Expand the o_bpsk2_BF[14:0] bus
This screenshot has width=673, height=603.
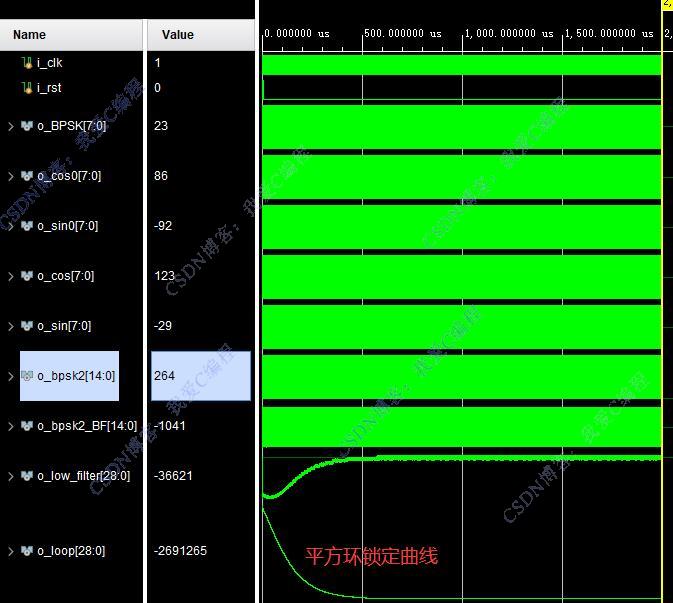point(11,426)
